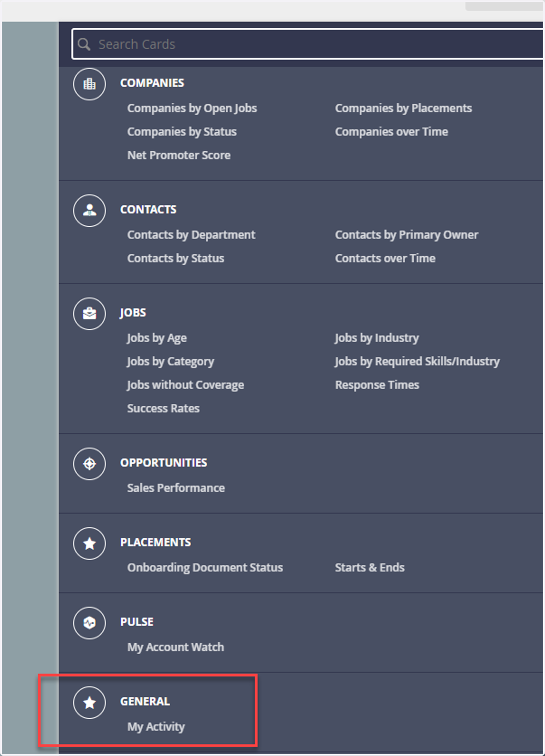Select Jobs by Required Skills/Industry card
The image size is (545, 756).
[x=417, y=362]
